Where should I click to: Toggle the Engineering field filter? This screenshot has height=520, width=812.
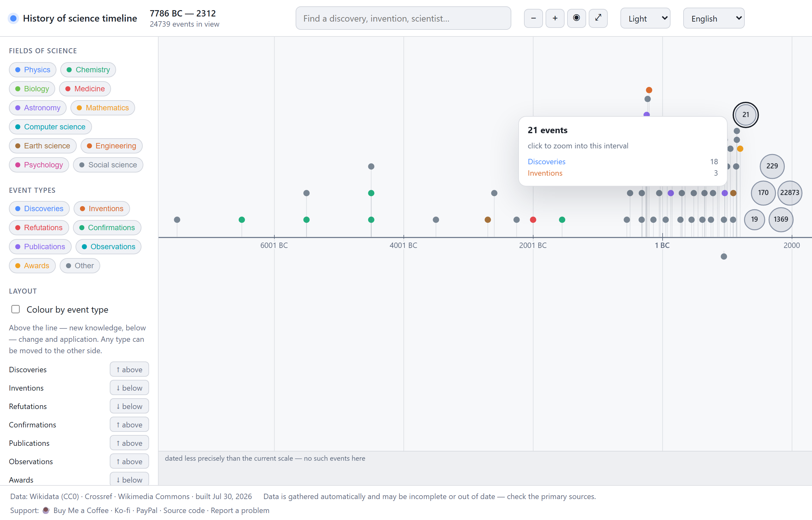pos(111,146)
